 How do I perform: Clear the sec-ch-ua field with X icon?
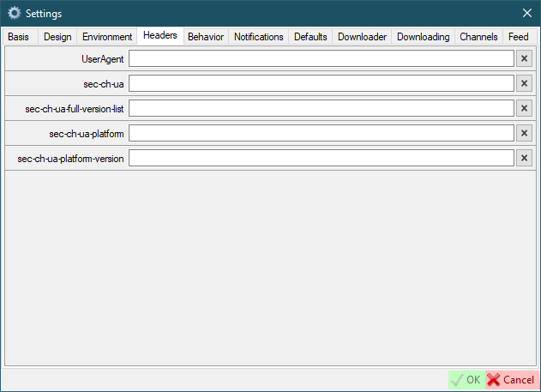point(525,83)
